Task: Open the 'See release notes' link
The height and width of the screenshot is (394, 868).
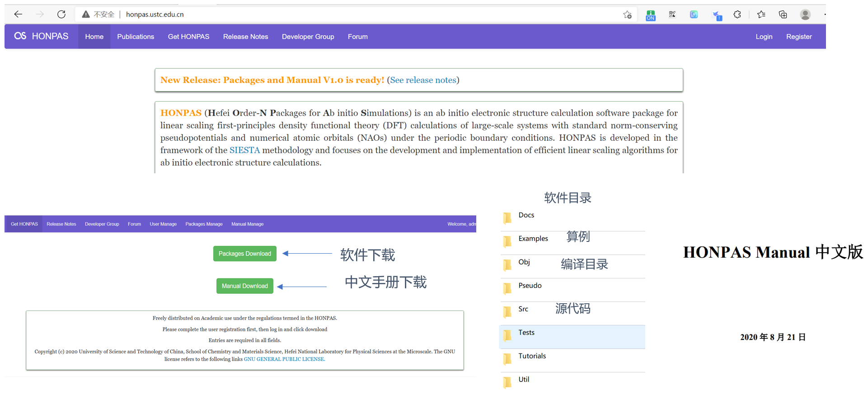Action: click(x=423, y=80)
